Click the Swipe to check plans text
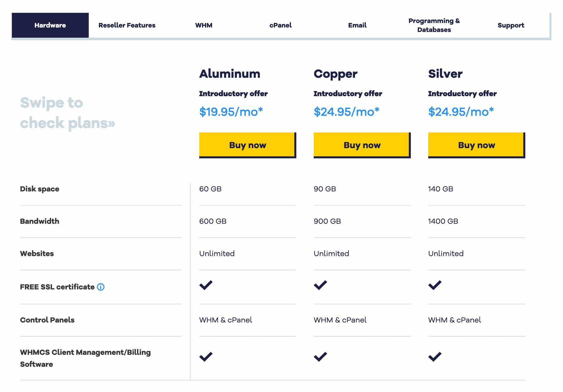The width and height of the screenshot is (563, 392). 68,113
